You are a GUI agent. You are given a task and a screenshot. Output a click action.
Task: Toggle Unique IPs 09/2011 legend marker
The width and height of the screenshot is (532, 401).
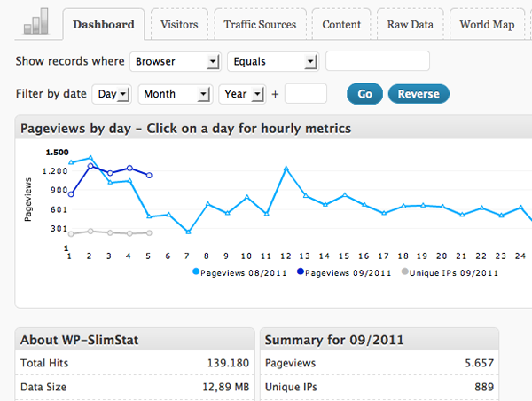click(x=406, y=272)
